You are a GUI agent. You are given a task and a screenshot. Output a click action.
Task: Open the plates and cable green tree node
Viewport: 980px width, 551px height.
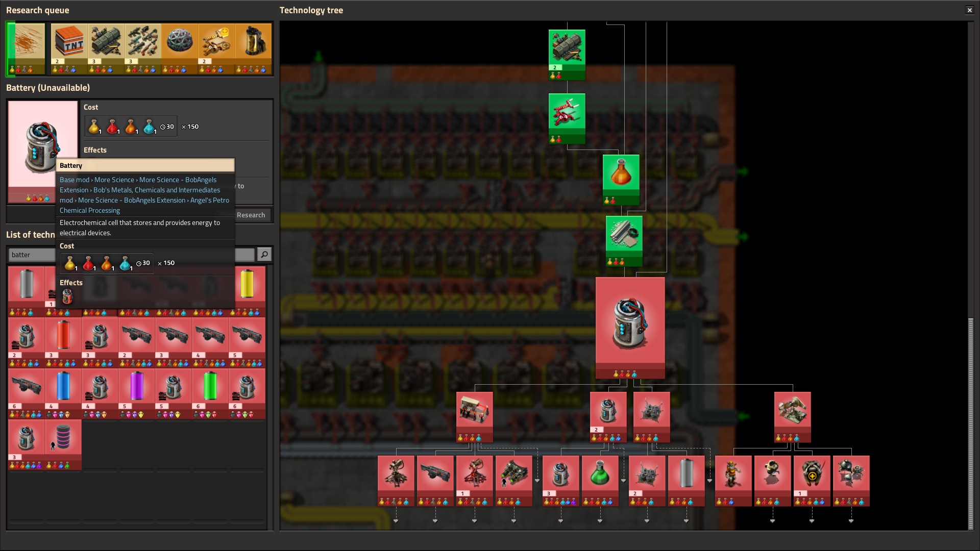[x=624, y=241]
